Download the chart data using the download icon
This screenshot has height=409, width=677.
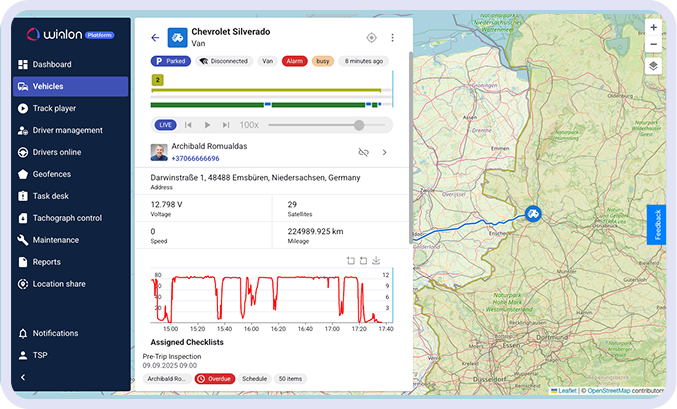[x=375, y=260]
